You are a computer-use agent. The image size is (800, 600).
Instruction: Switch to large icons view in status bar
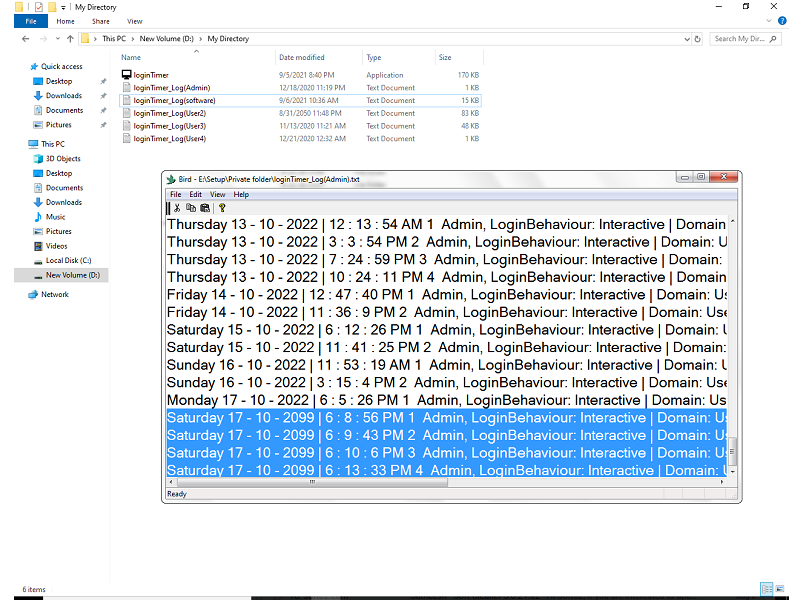coord(780,589)
